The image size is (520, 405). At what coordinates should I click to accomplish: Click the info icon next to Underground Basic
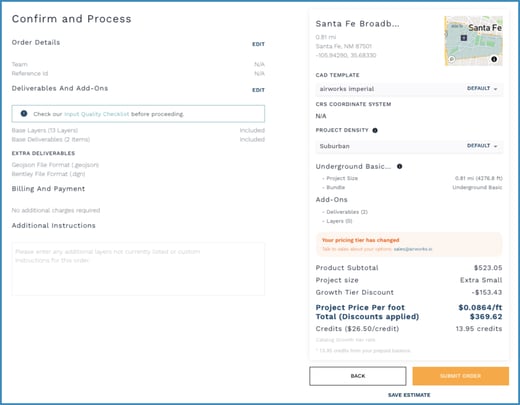(399, 166)
